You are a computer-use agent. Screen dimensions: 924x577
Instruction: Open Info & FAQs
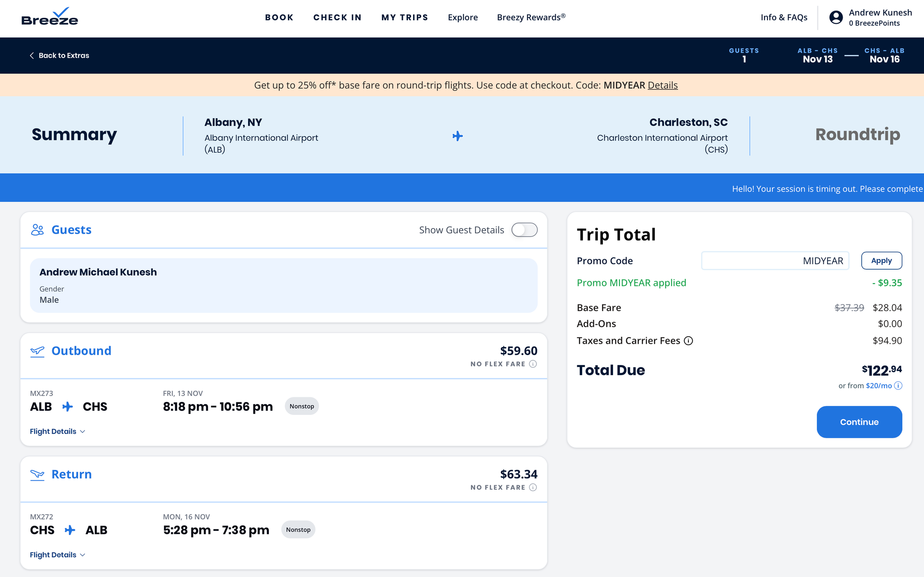point(784,18)
